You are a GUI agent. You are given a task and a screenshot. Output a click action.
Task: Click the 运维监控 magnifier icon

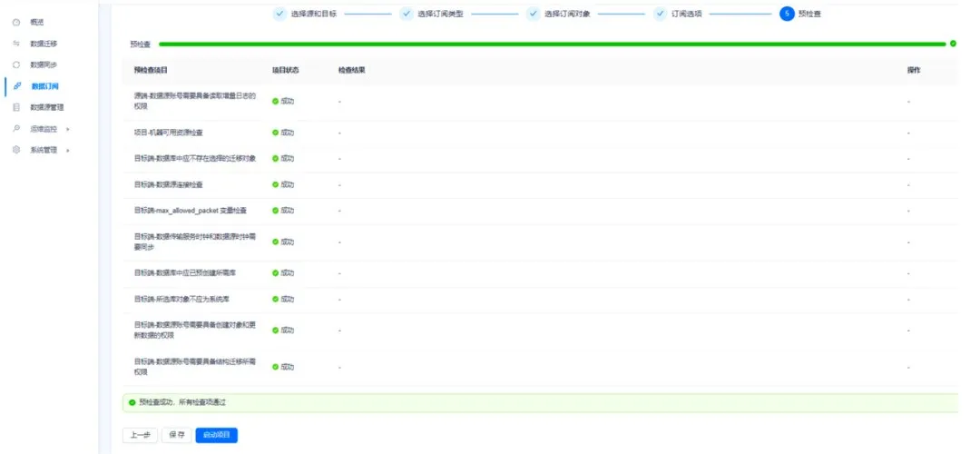(16, 128)
